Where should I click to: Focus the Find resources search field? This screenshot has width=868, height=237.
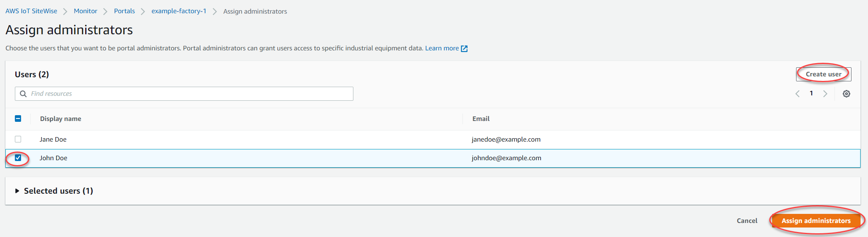(190, 94)
